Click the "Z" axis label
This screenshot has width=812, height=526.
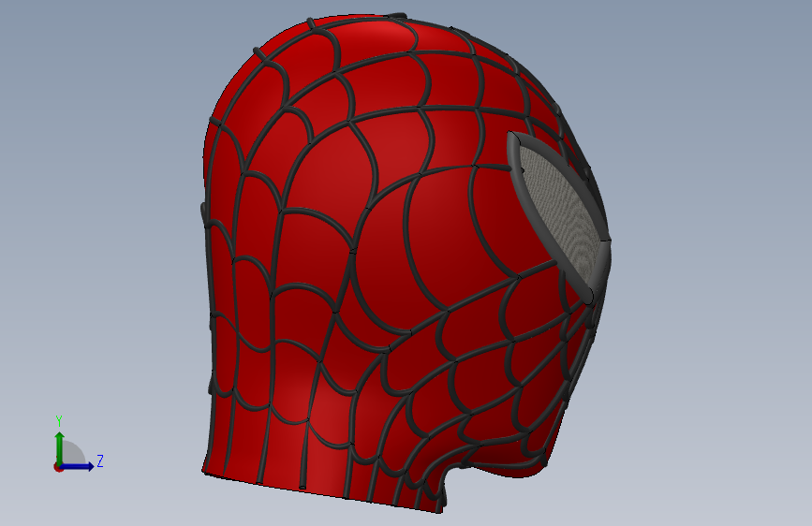tap(100, 460)
